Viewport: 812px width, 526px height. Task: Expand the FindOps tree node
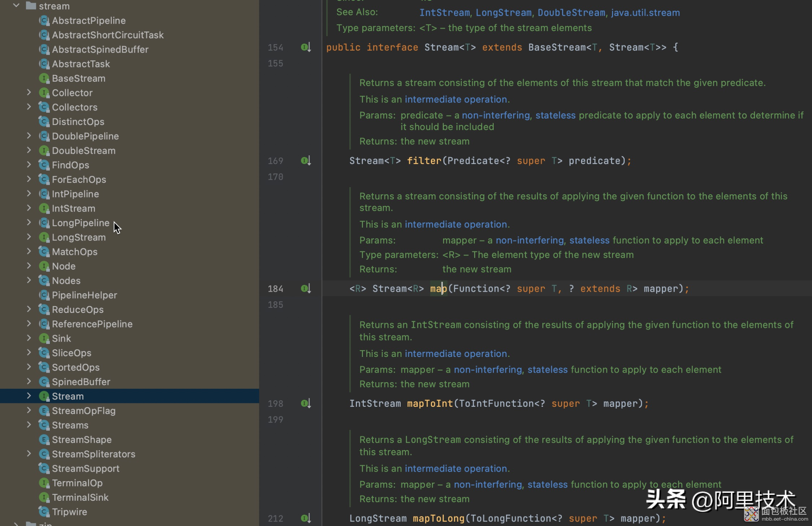point(29,165)
